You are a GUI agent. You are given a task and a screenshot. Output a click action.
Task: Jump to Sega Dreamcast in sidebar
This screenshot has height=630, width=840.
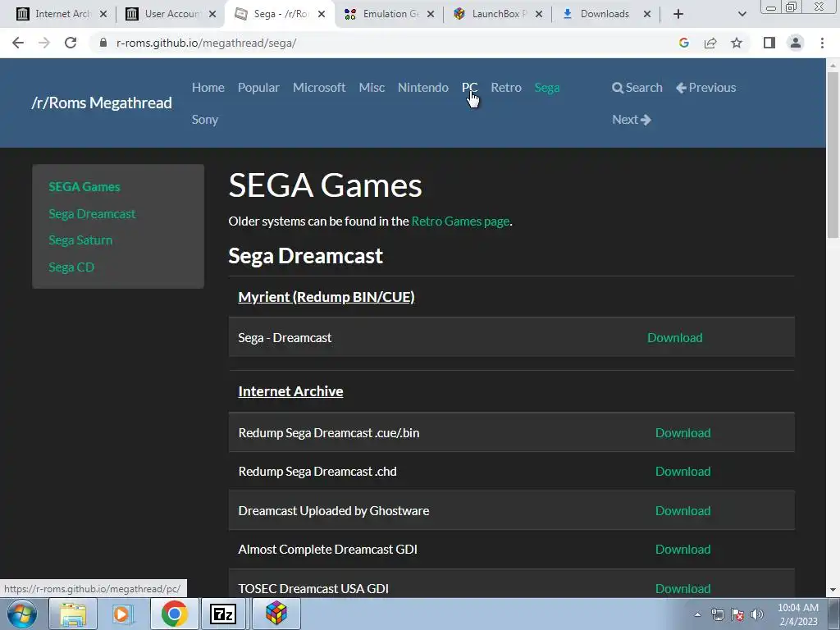[92, 214]
